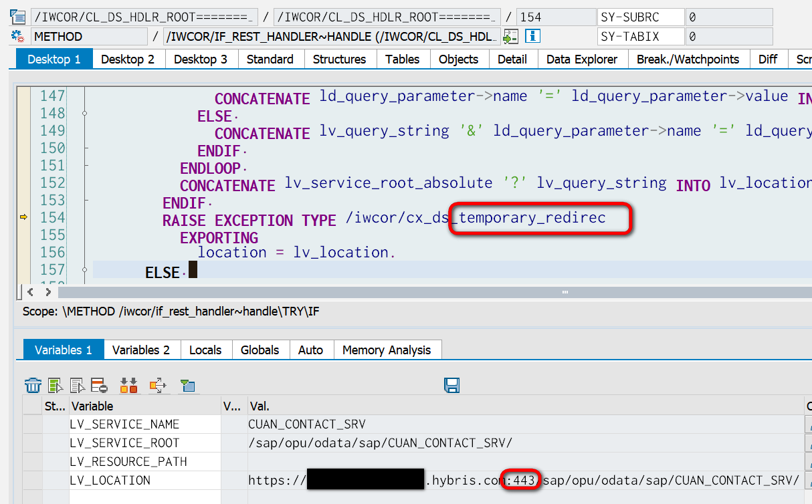
Task: Click the /IWCOR/IF_REST_HANDLER~HANDLE method field
Action: (332, 37)
